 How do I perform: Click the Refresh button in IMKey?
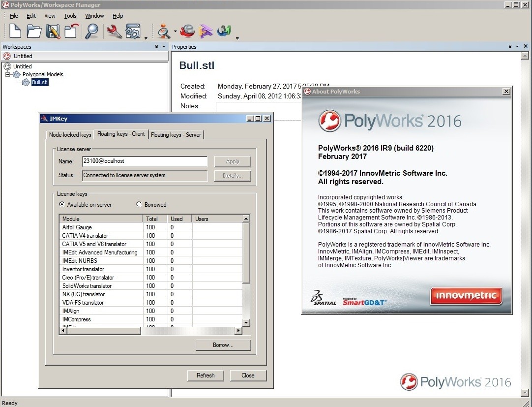click(x=206, y=376)
